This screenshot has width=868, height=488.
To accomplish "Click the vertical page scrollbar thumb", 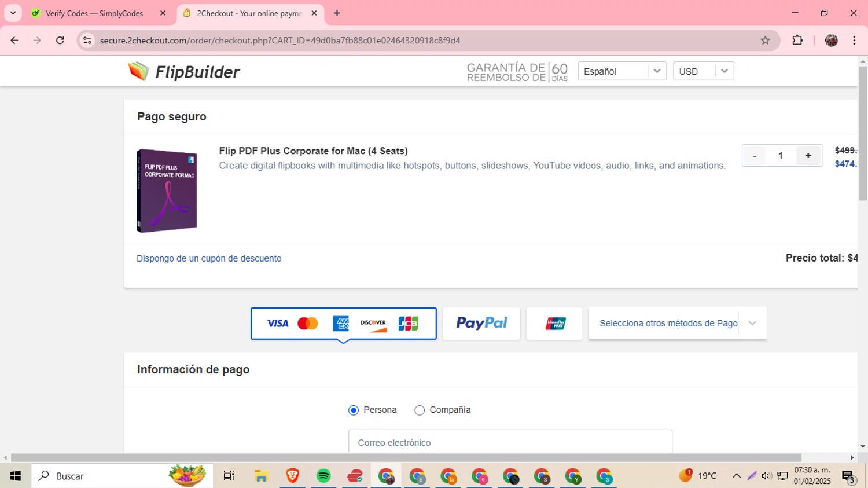I will tap(863, 134).
